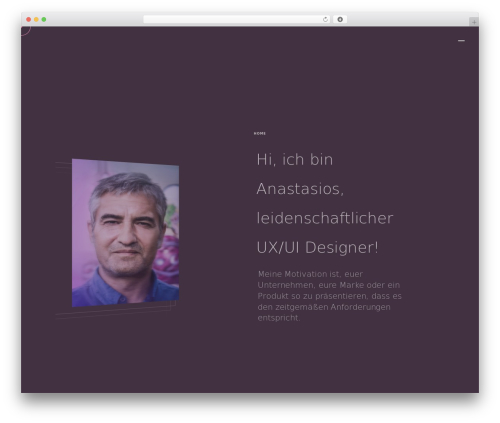Click the small HOME label

tap(260, 133)
